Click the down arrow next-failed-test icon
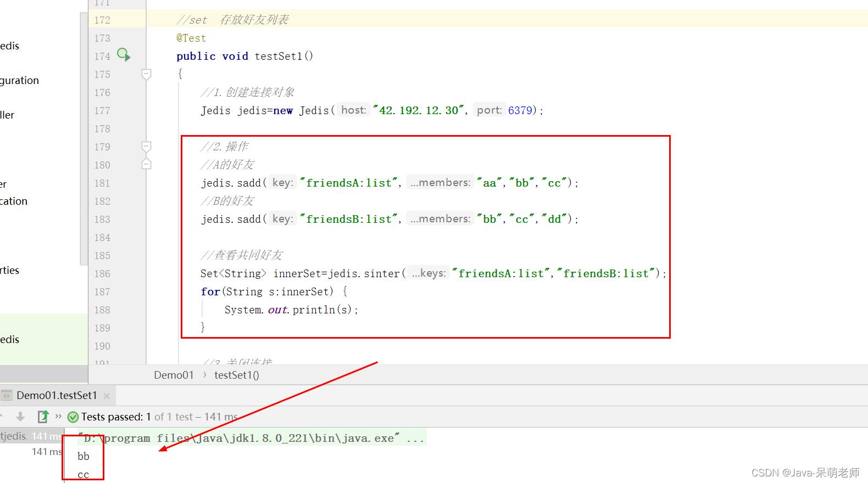This screenshot has height=483, width=868. pyautogui.click(x=20, y=417)
